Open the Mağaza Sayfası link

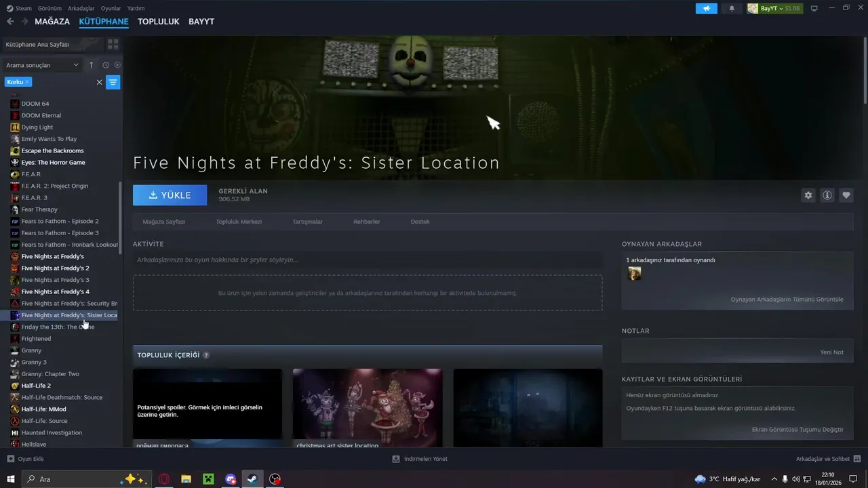point(164,222)
